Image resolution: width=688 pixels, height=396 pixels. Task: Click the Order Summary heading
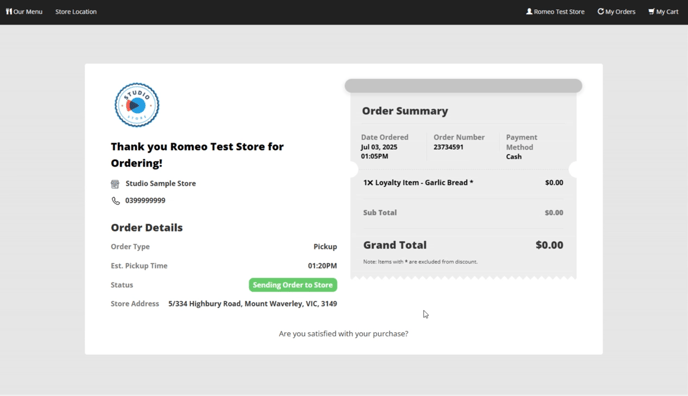pos(405,111)
